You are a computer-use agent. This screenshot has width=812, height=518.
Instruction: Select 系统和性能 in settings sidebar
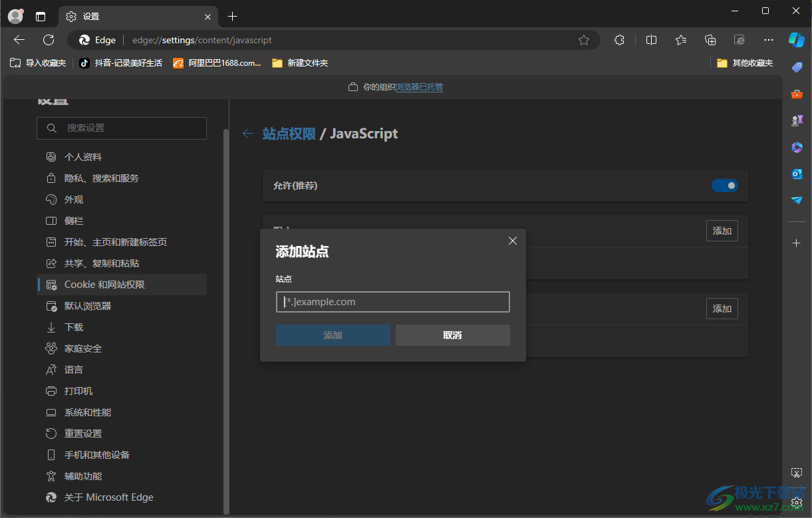tap(88, 412)
